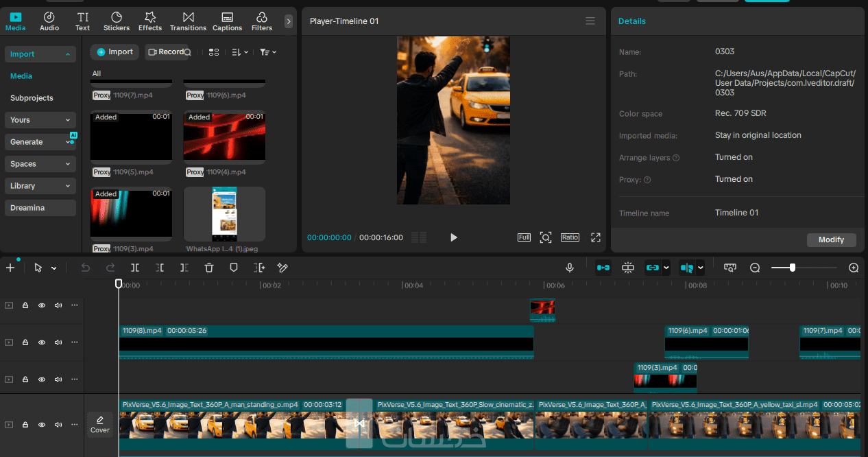Expand the pointer tool mode dropdown
The height and width of the screenshot is (457, 868).
[x=53, y=268]
